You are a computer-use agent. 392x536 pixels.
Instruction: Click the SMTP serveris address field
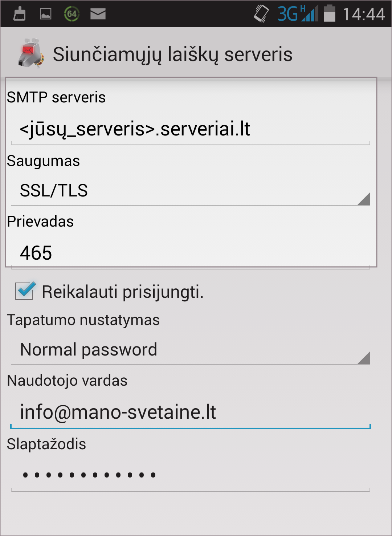191,129
